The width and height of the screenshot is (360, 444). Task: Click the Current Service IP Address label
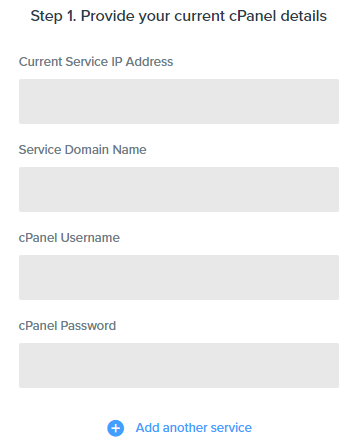(x=96, y=62)
